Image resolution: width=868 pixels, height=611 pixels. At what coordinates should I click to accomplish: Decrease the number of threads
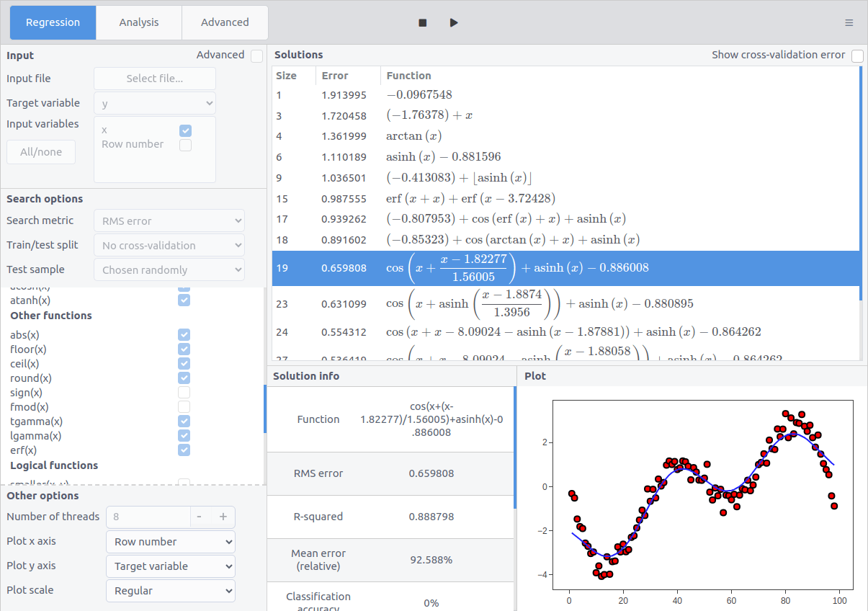199,517
